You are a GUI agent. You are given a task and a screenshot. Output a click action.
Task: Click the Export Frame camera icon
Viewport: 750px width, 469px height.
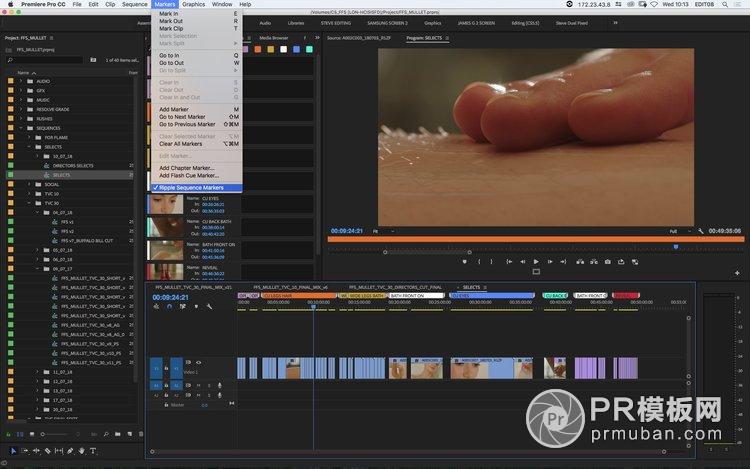[607, 261]
